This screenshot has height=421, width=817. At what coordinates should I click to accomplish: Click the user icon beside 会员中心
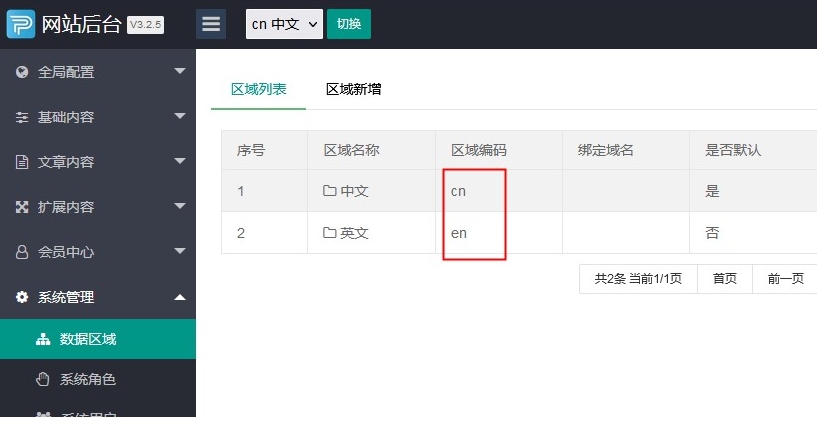tap(22, 252)
